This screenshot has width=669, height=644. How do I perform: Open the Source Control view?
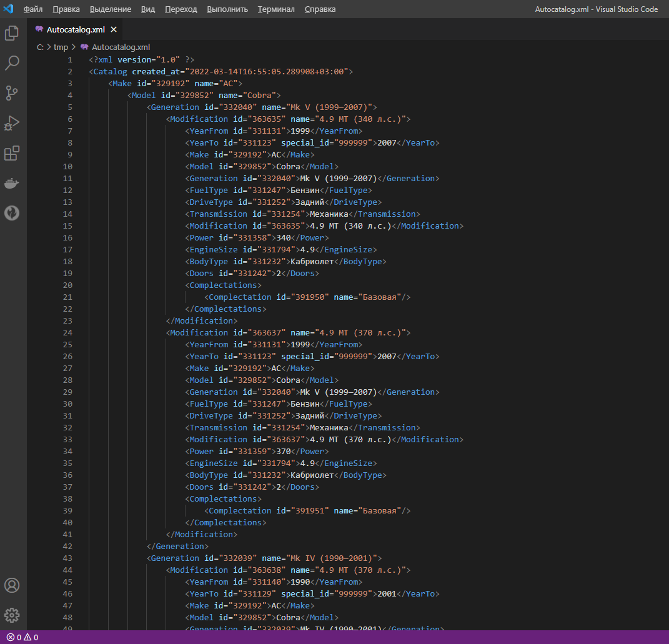[x=11, y=93]
